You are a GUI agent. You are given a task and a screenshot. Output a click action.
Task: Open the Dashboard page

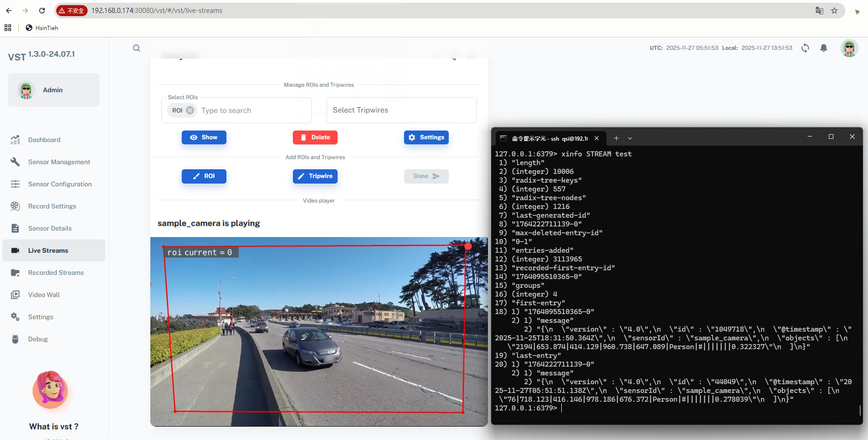pos(54,140)
